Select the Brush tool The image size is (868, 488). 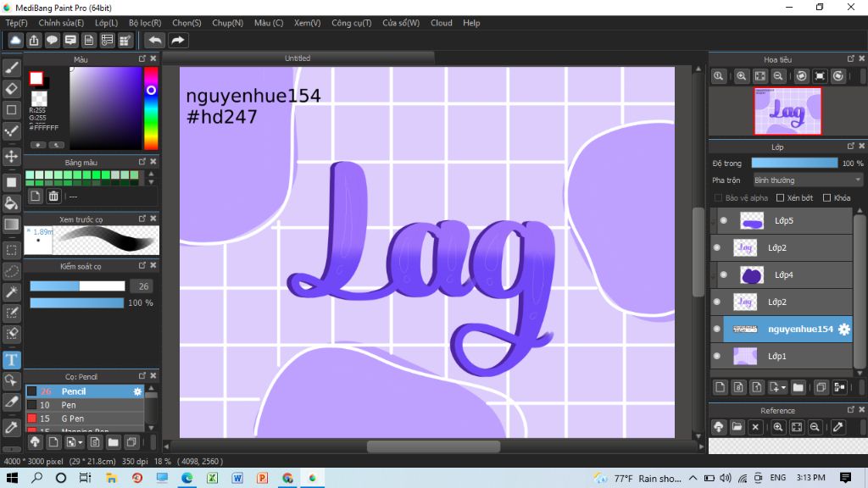click(x=12, y=68)
